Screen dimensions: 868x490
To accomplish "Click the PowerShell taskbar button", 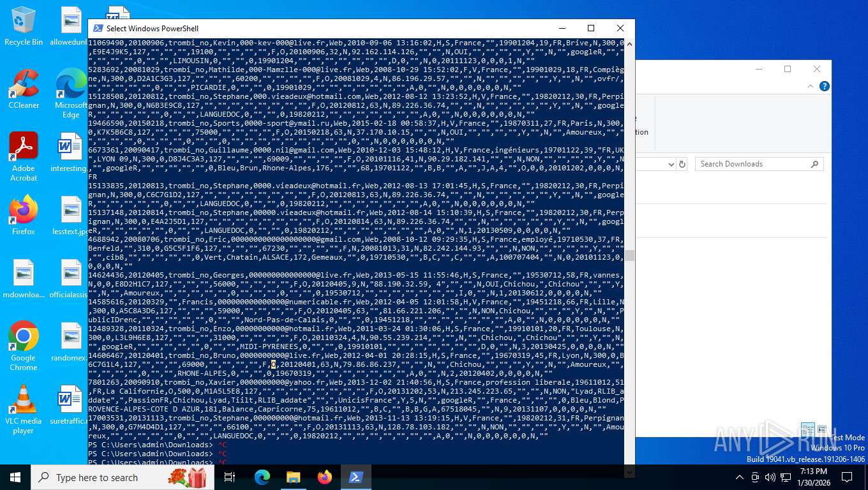I will [355, 477].
